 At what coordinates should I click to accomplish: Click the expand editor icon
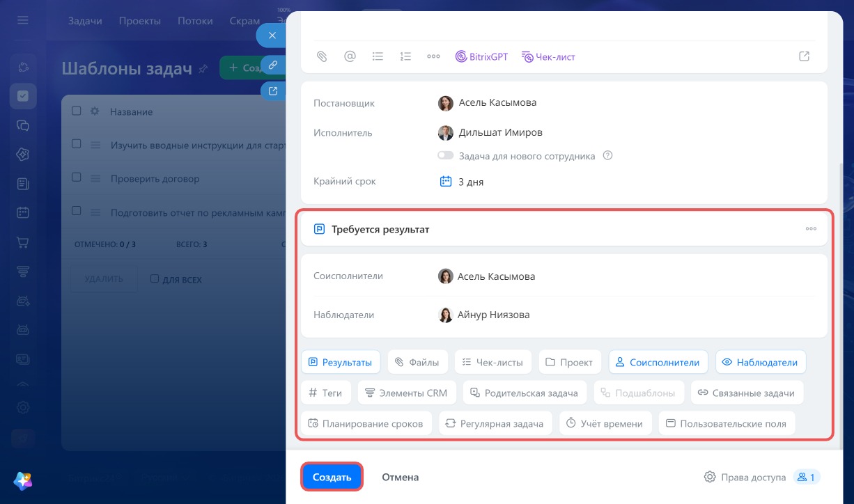(804, 56)
